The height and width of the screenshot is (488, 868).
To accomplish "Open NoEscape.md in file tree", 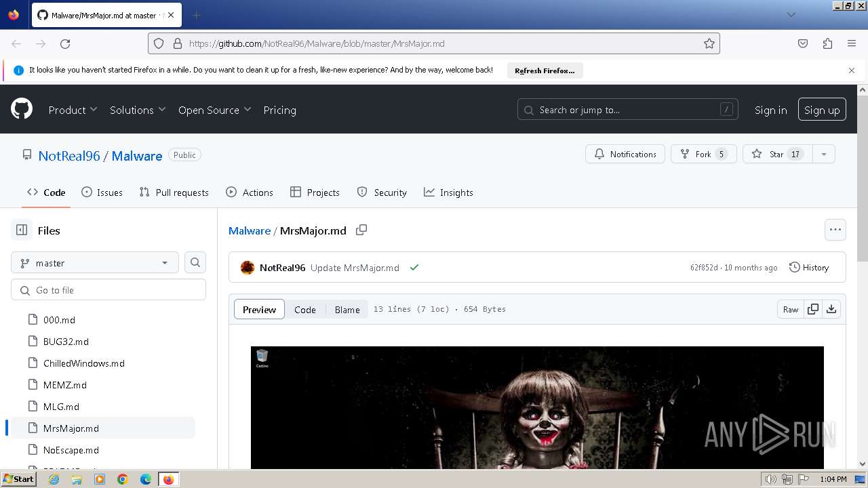I will [x=71, y=450].
